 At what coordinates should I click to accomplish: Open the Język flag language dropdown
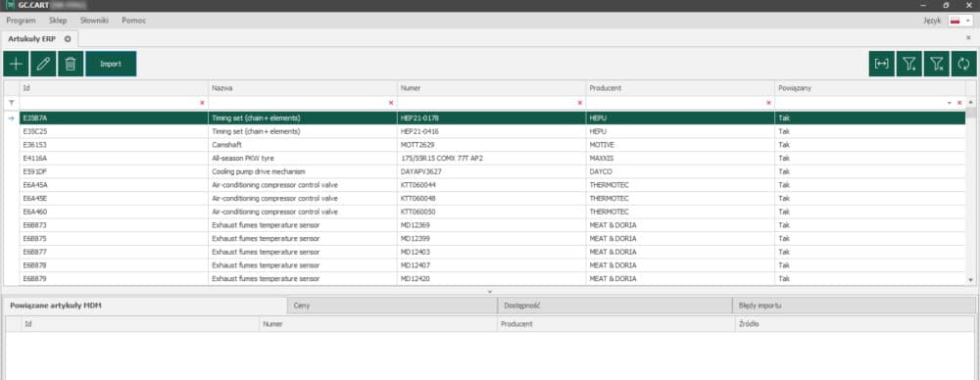coord(960,21)
